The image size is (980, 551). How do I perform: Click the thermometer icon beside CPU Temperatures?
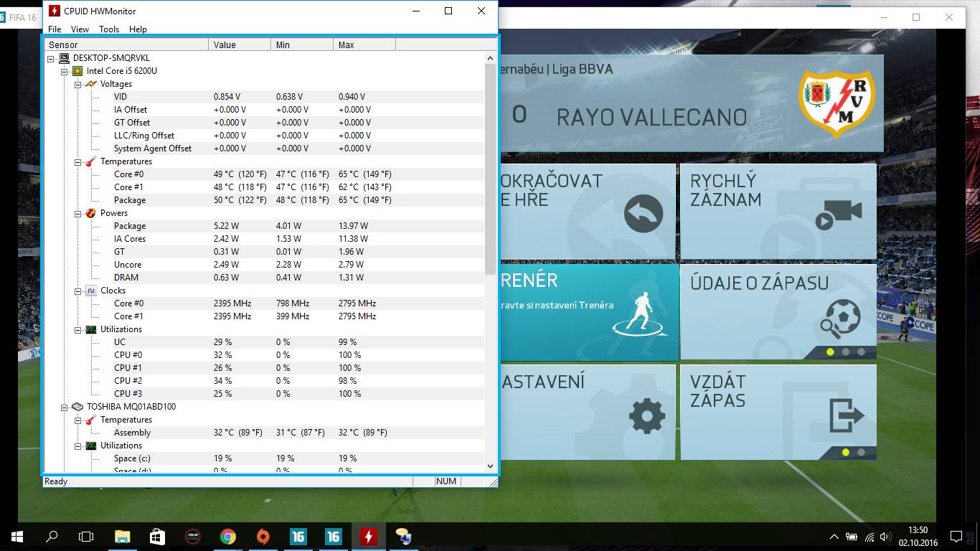point(91,161)
